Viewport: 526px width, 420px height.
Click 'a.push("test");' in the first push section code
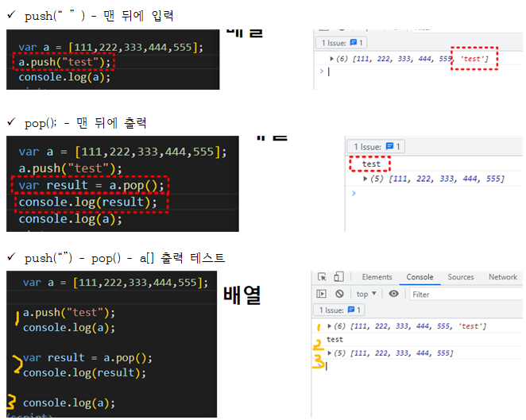(64, 62)
